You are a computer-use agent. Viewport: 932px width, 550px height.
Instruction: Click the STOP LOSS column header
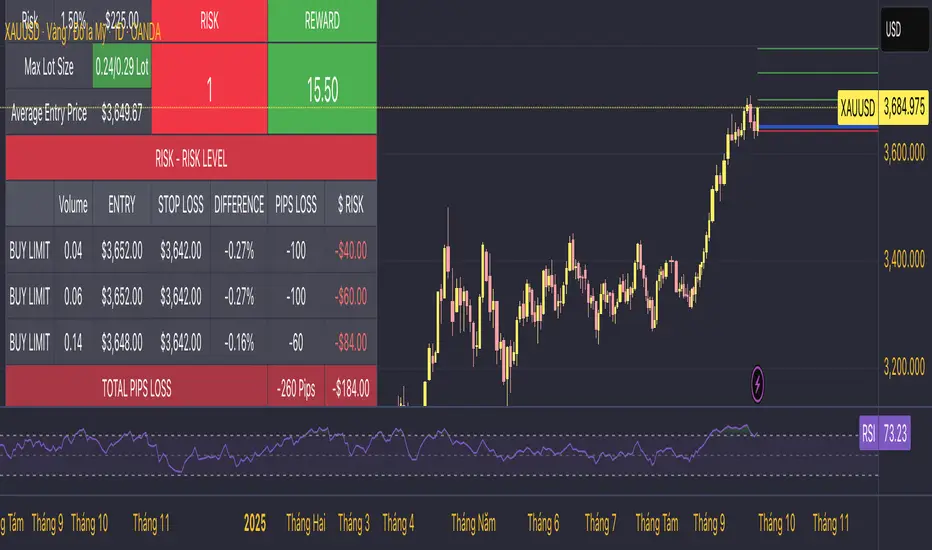point(181,205)
